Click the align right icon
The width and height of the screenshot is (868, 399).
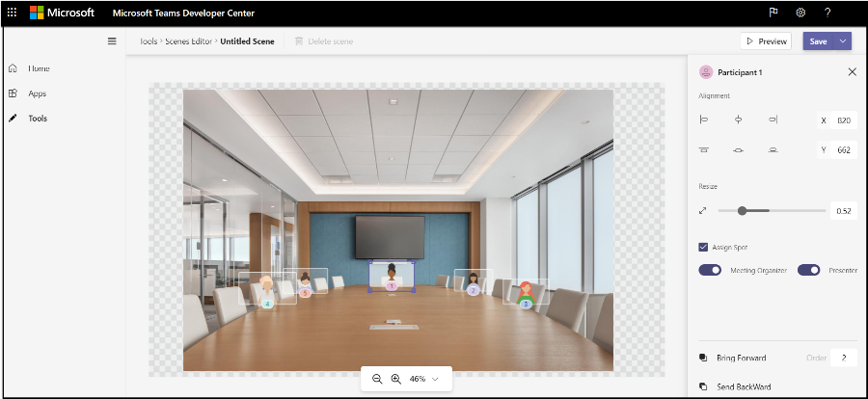773,120
